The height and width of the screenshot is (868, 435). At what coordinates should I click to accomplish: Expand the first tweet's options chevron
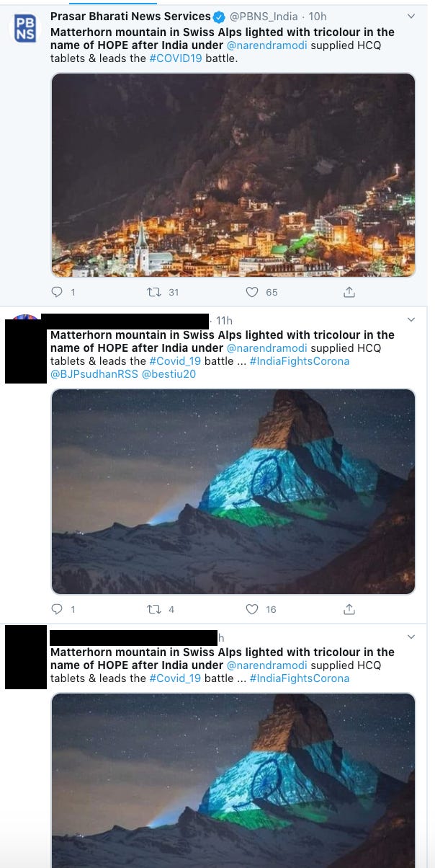411,16
